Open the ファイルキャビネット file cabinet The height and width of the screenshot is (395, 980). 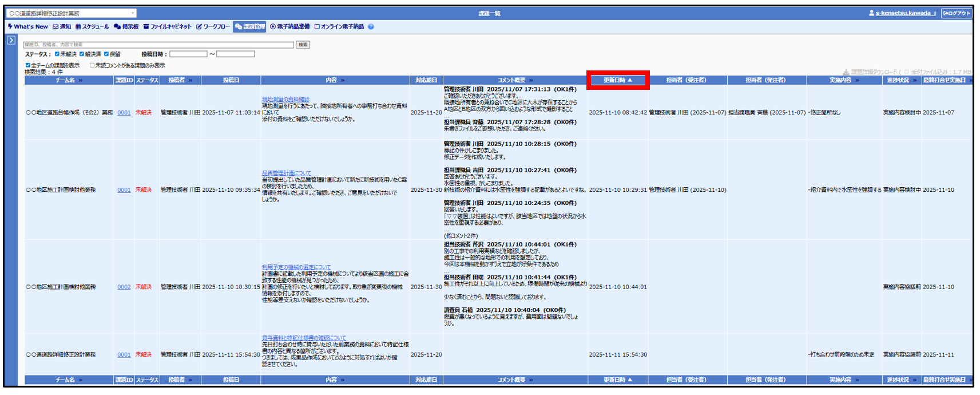pos(167,27)
